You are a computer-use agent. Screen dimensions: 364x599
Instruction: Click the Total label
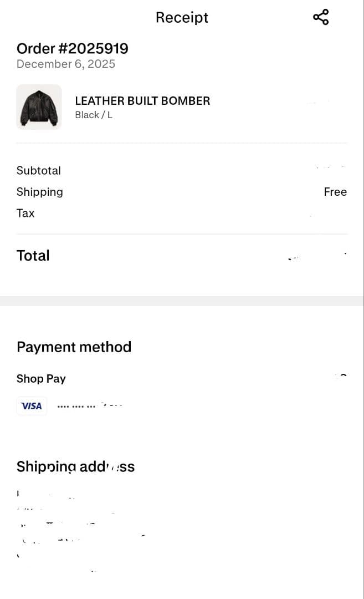pyautogui.click(x=33, y=256)
